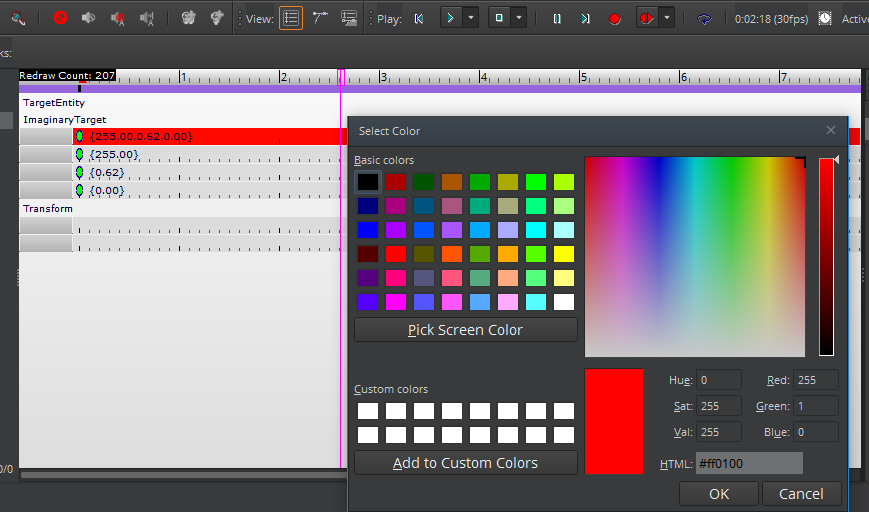Switch to the Dope Sheet track view

(x=291, y=18)
